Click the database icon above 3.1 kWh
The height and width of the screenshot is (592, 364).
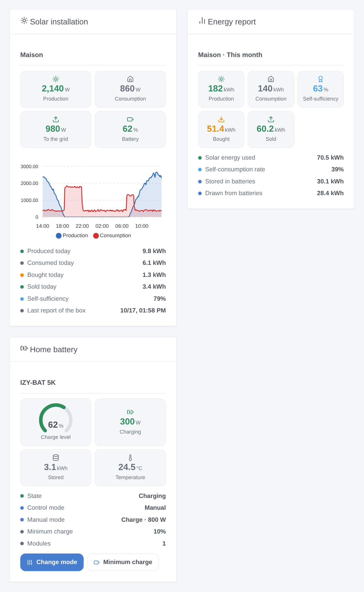pyautogui.click(x=56, y=458)
